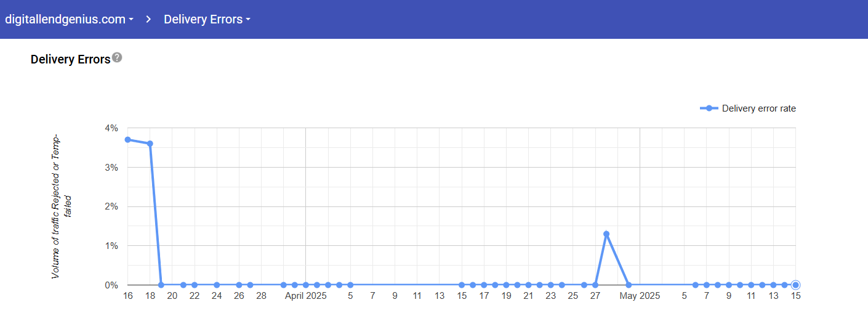
Task: Select the March 26 data point
Action: pos(239,285)
